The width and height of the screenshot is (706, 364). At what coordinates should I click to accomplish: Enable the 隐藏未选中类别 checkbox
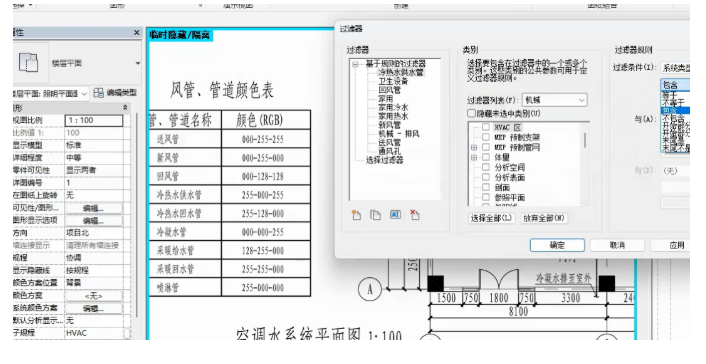(x=471, y=114)
